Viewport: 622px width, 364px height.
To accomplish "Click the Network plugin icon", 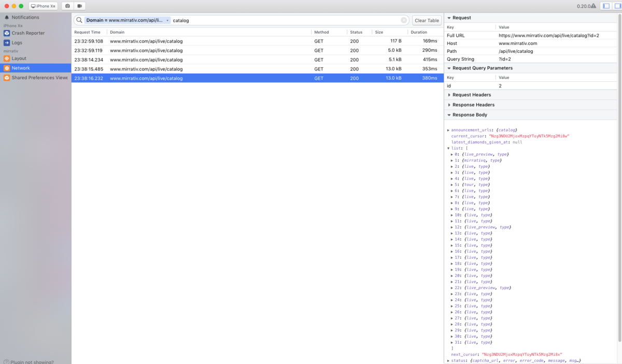I will [x=7, y=68].
